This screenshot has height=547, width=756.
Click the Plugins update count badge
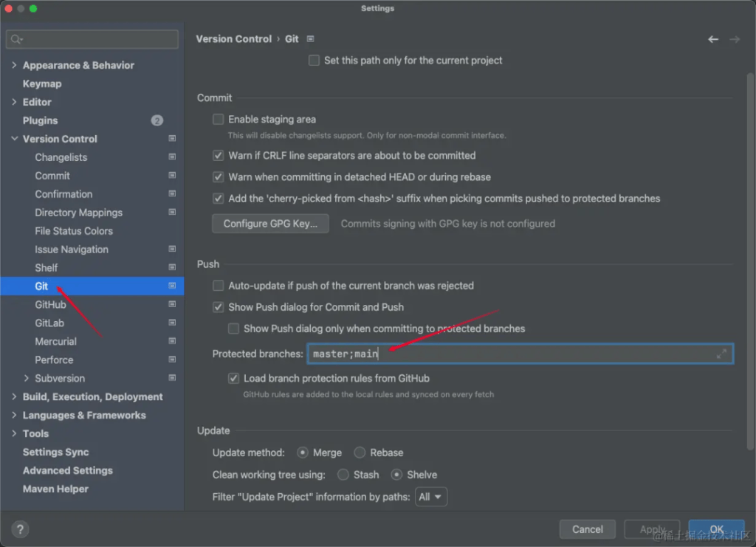pyautogui.click(x=157, y=120)
